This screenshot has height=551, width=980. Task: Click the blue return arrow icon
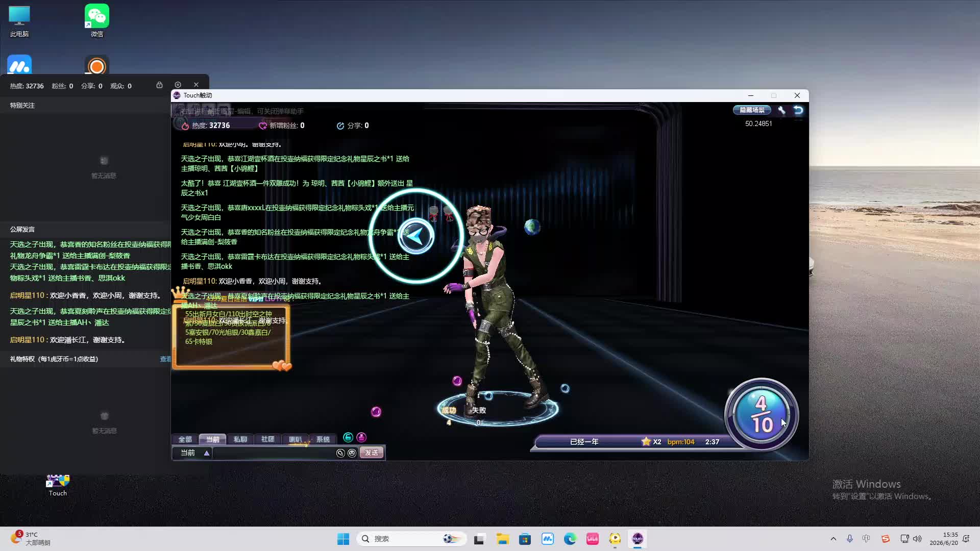coord(798,110)
